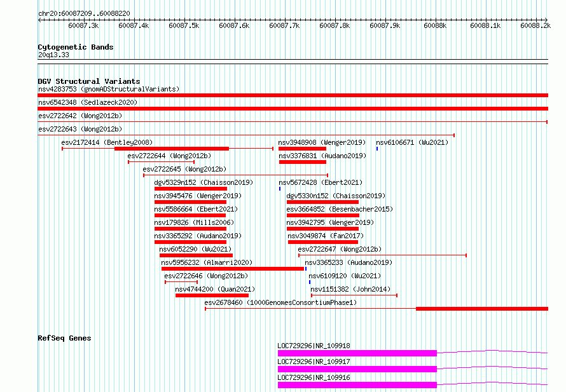Click the 60088.2k ruler tick label
Screen dimensions: 566x392
pos(535,25)
